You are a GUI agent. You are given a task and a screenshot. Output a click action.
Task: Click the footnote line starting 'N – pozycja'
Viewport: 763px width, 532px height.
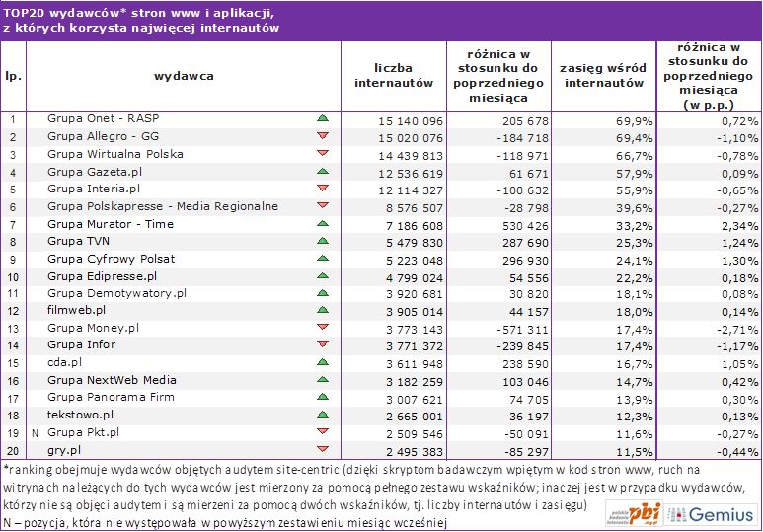pyautogui.click(x=225, y=523)
